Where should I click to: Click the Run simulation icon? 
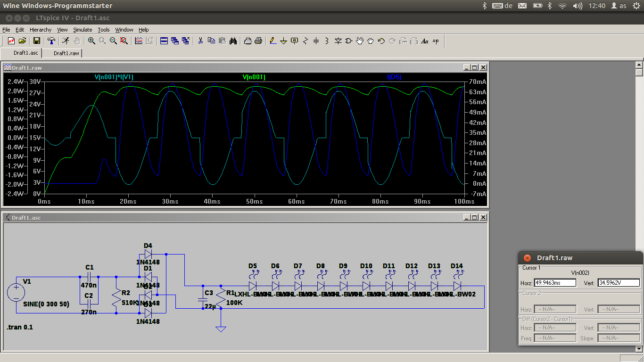(x=66, y=41)
